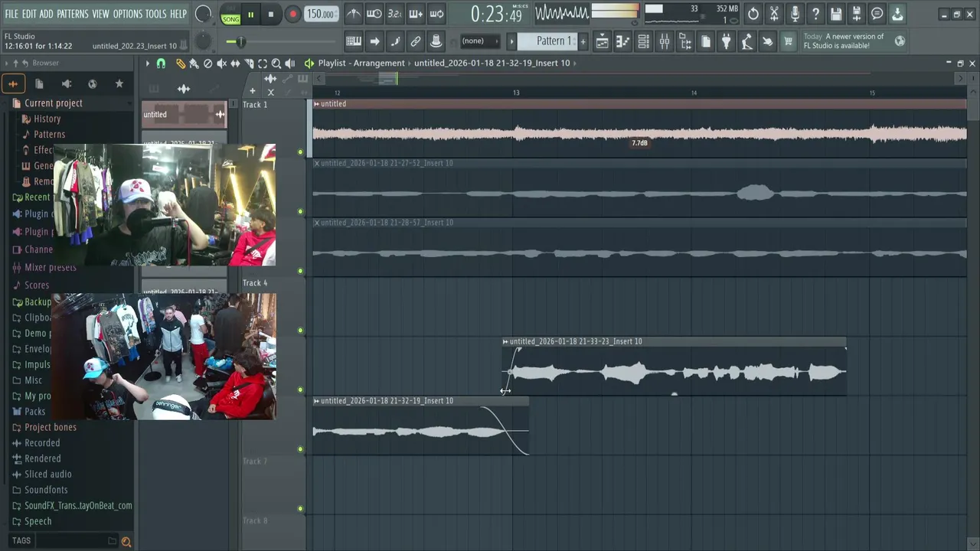Open the tempo tapper
The width and height of the screenshot is (980, 551).
[x=747, y=41]
